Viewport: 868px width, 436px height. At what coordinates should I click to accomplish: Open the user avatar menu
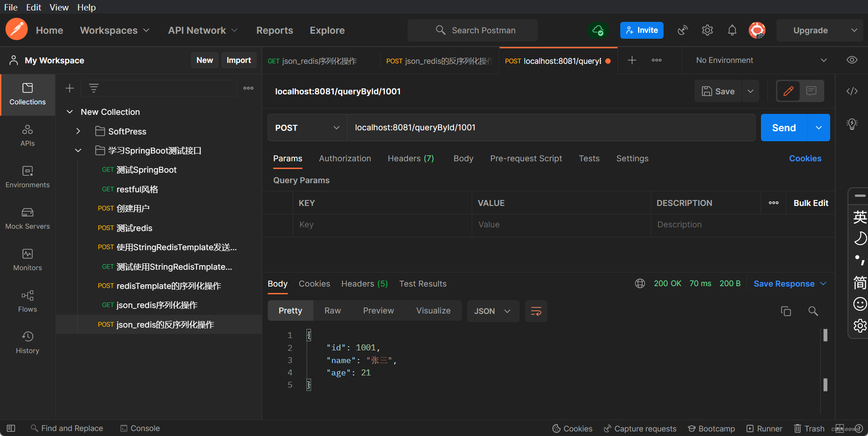pos(757,31)
